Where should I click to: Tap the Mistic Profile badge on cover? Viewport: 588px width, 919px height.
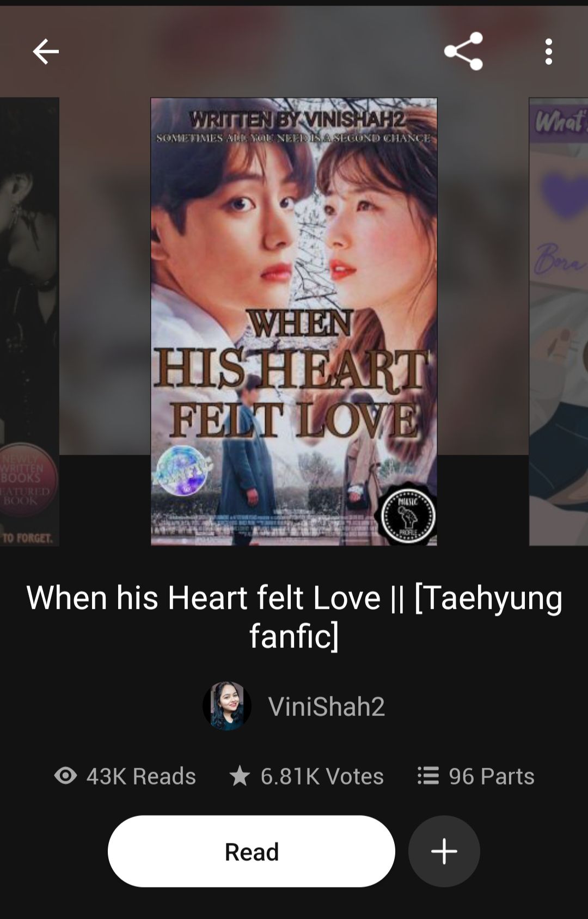[407, 514]
